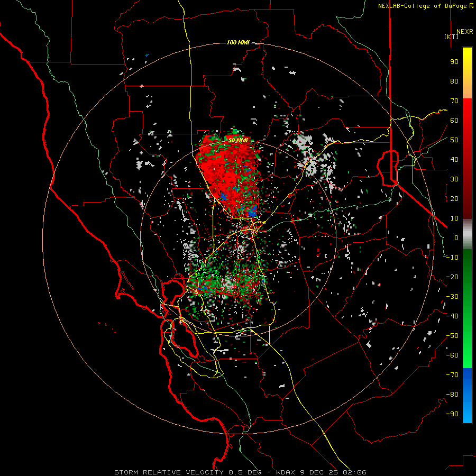Click the -40 scale label
476x476 pixels.
click(452, 316)
